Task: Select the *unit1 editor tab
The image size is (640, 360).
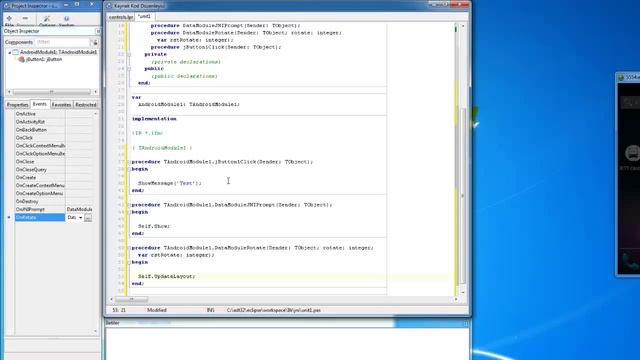Action: 144,17
